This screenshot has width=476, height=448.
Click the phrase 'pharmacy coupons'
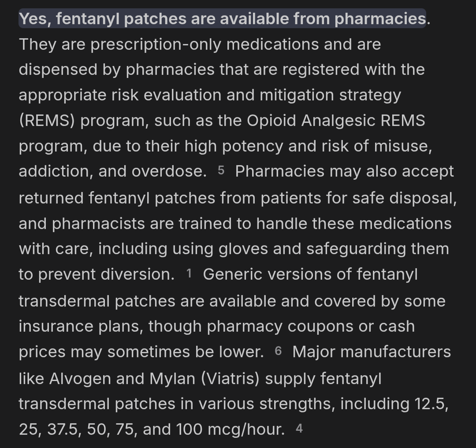[245, 327]
